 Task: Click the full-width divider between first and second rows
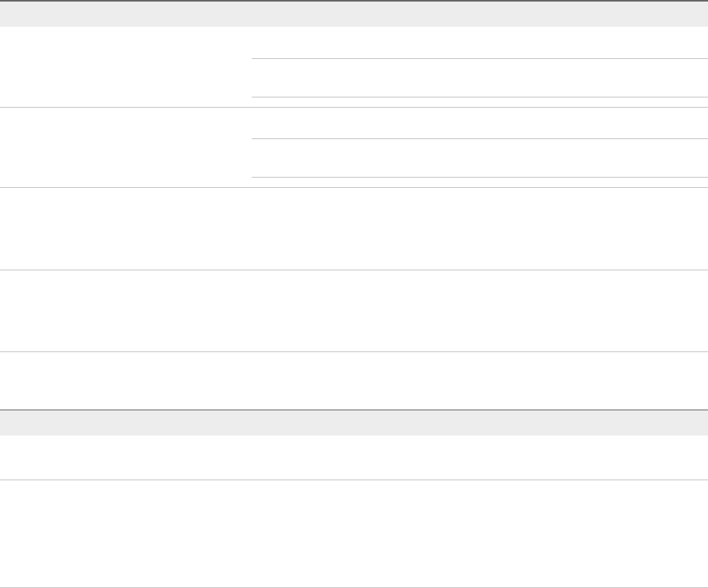pos(354,108)
